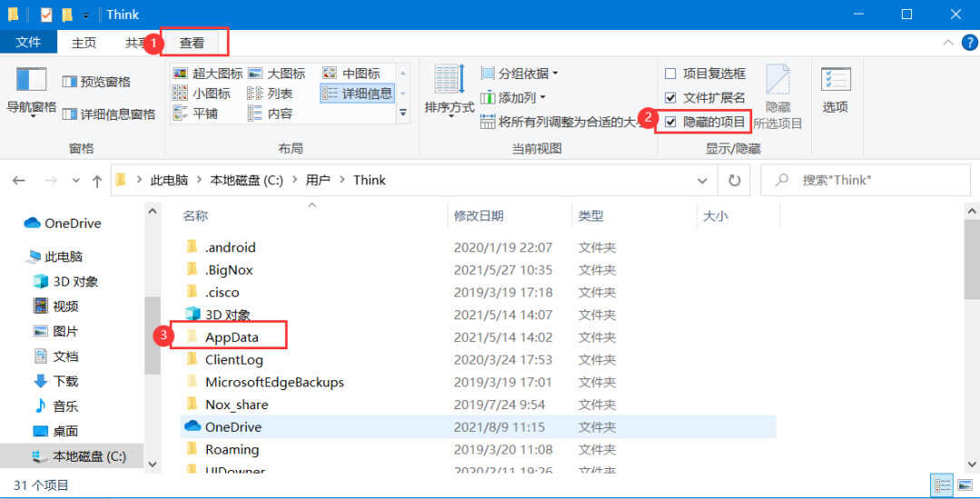Viewport: 980px width, 499px height.
Task: Sort by the 大小 column header
Action: (738, 216)
